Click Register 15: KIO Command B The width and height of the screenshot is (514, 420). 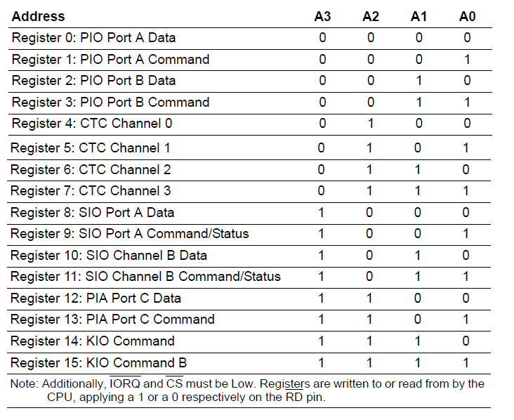tap(99, 363)
